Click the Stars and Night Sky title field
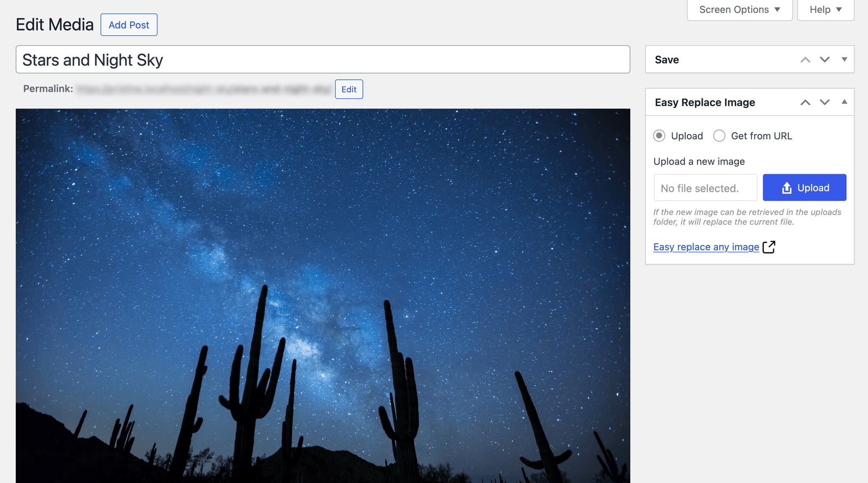This screenshot has width=868, height=483. click(323, 59)
